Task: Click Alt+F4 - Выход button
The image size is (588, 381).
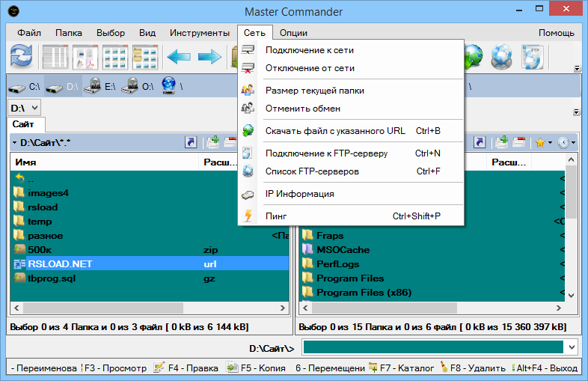Action: (545, 368)
